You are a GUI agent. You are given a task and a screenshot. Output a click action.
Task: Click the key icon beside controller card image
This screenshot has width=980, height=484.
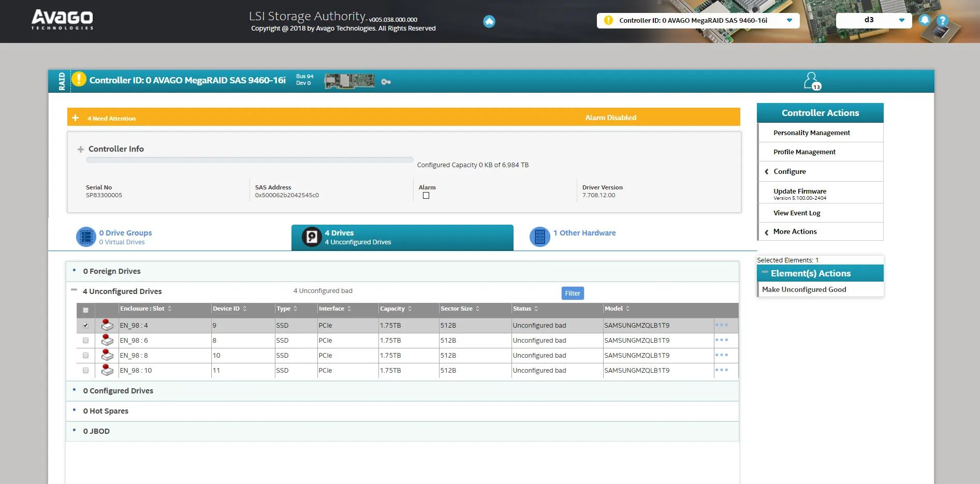pyautogui.click(x=386, y=82)
